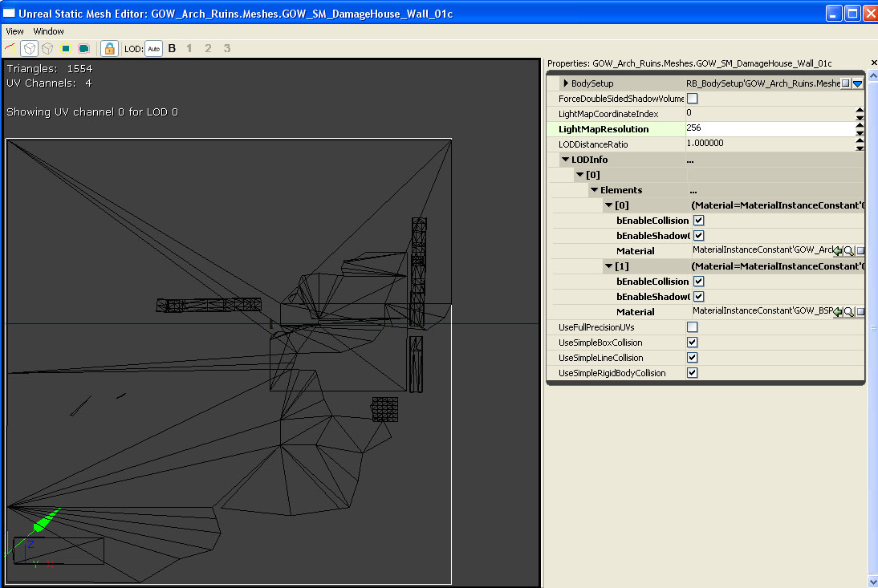The image size is (878, 588).
Task: Toggle wireframe cube view button
Action: 29,49
